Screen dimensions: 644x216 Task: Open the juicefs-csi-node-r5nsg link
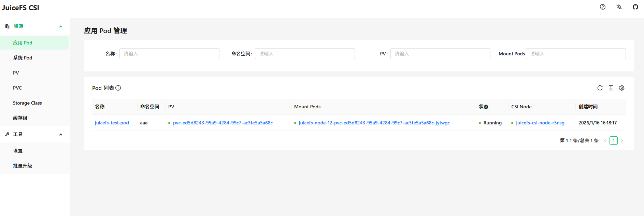coord(540,123)
